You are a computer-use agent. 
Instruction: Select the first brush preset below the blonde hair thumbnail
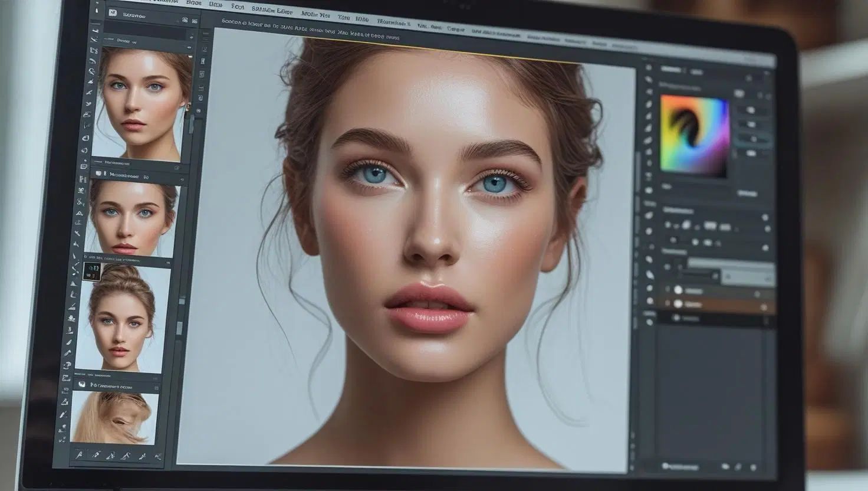coord(79,454)
